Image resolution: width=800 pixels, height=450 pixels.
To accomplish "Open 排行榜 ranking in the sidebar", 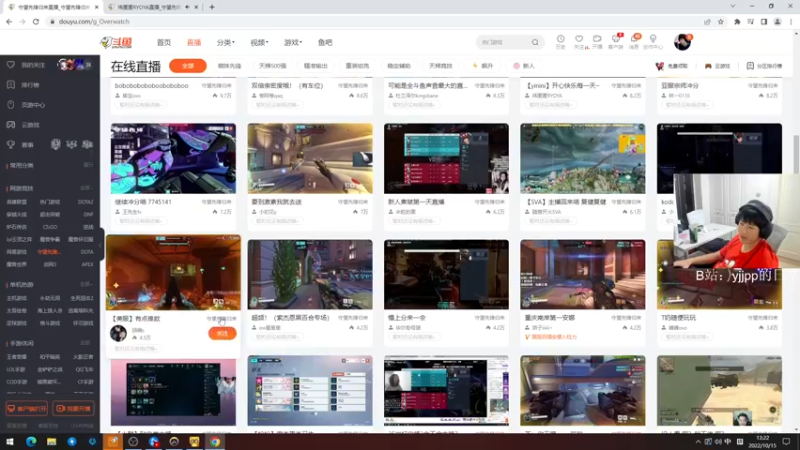I will click(24, 85).
